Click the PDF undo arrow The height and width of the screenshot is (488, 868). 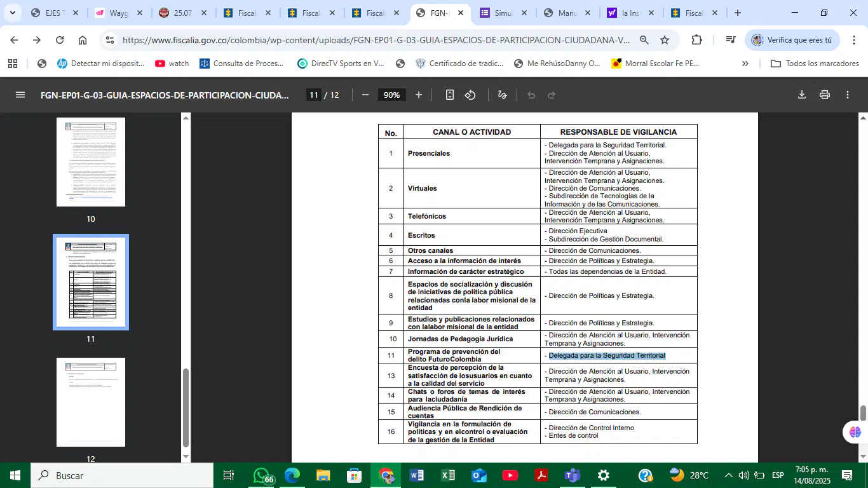(x=531, y=95)
